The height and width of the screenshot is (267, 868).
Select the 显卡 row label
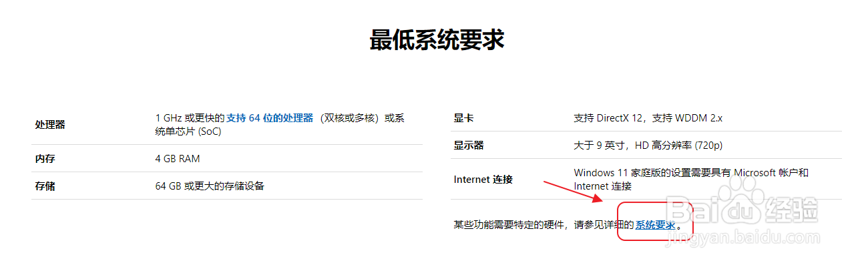[x=463, y=118]
